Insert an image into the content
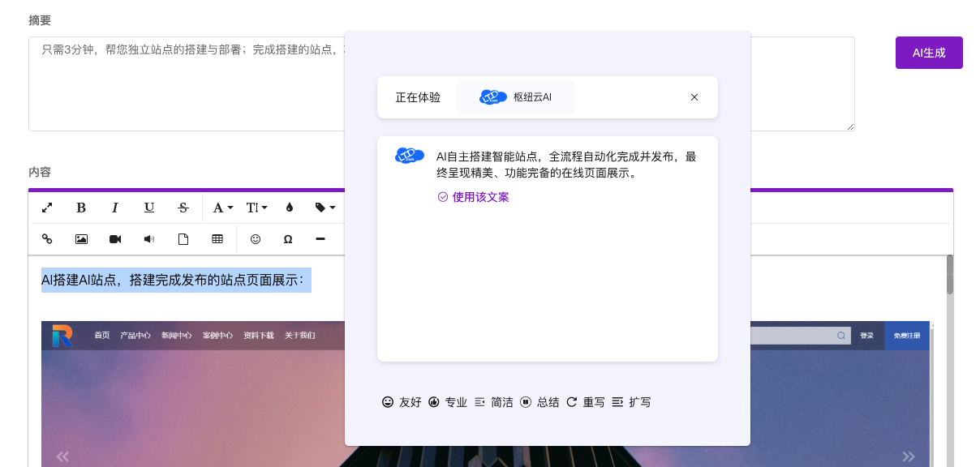 coord(81,239)
